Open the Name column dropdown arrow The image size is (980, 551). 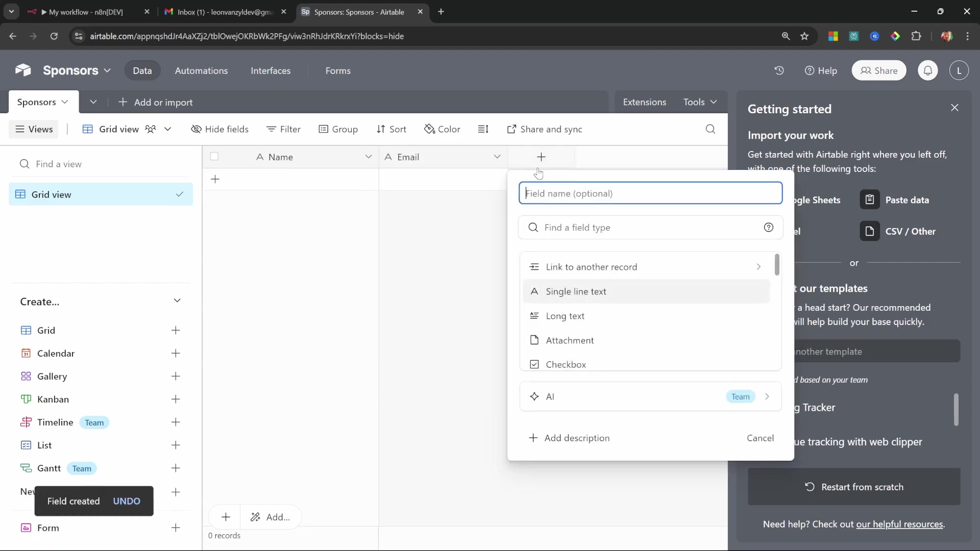coord(368,157)
